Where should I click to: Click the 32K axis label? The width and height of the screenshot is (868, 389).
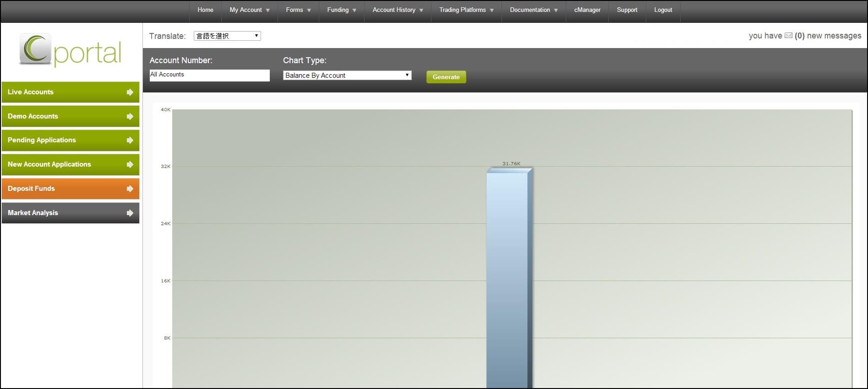(x=165, y=166)
